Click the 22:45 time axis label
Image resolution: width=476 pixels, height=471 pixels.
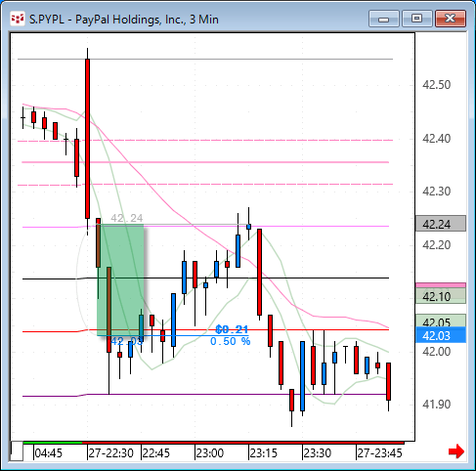point(155,453)
